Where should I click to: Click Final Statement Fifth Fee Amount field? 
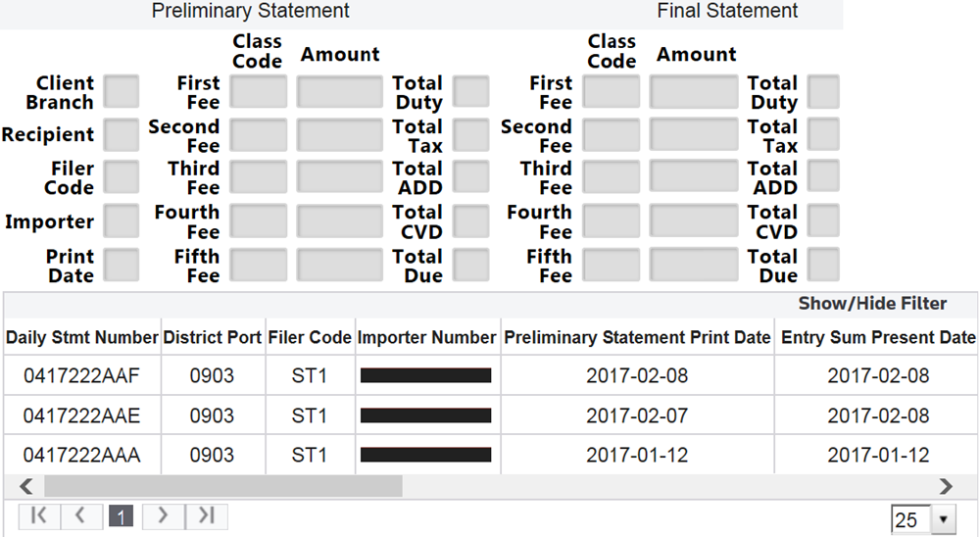693,266
